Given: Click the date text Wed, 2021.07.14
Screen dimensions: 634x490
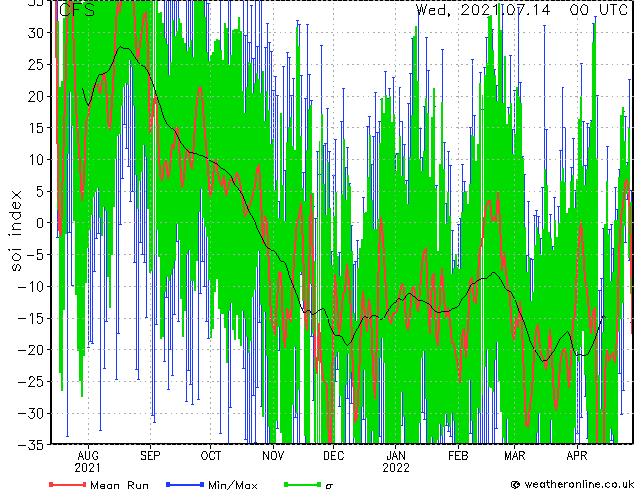Looking at the screenshot, I should click(483, 10).
